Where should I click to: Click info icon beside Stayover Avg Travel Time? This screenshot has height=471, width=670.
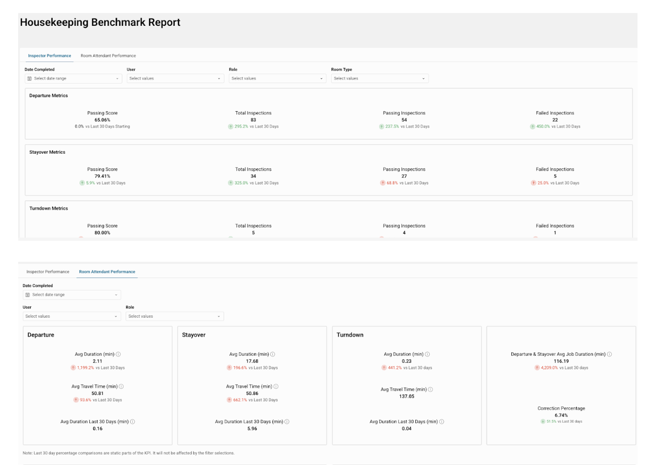[x=276, y=386]
